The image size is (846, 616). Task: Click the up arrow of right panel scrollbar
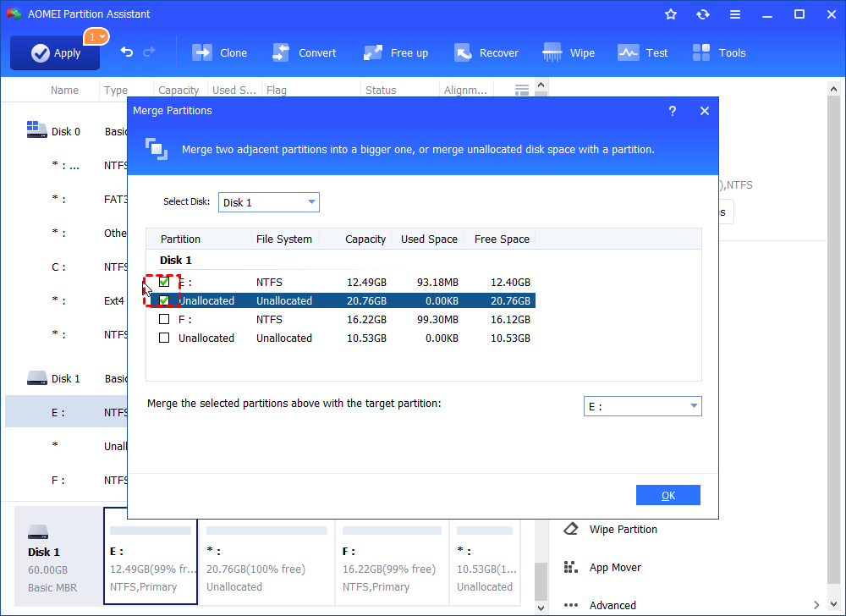pos(833,89)
